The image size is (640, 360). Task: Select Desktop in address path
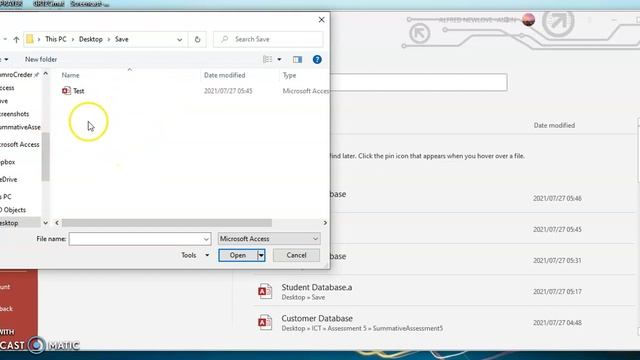click(x=91, y=39)
